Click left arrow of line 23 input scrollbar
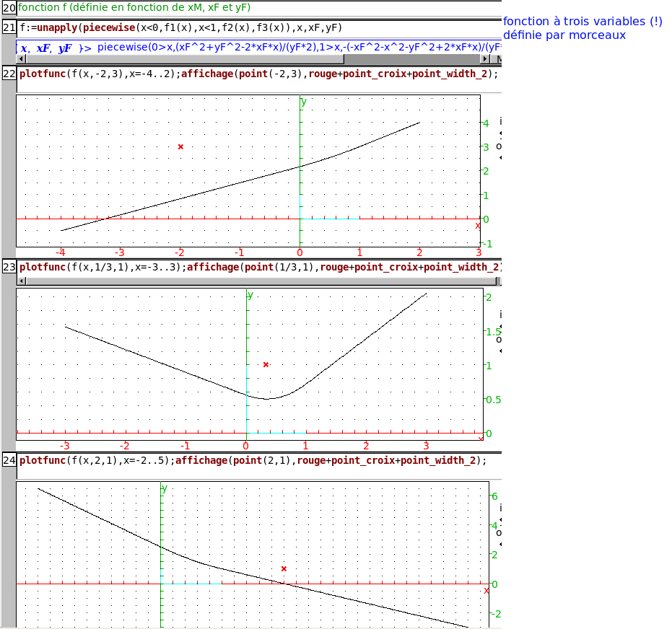This screenshot has height=629, width=672. [22, 281]
